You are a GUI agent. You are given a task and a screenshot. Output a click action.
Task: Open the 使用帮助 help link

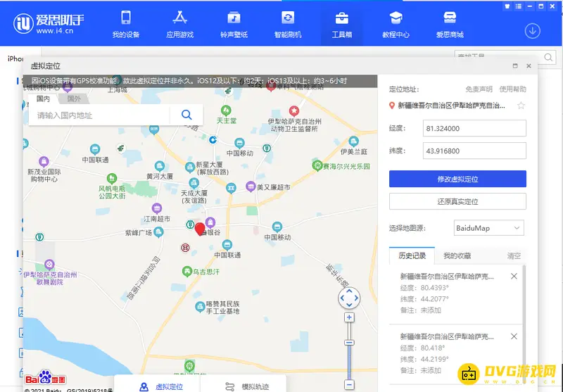[x=512, y=89]
